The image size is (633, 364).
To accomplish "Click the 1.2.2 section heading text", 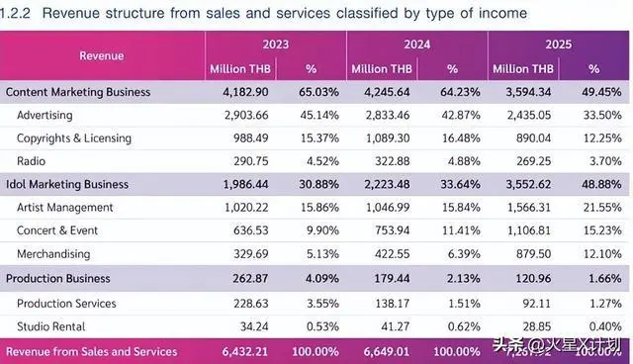I will (x=264, y=13).
